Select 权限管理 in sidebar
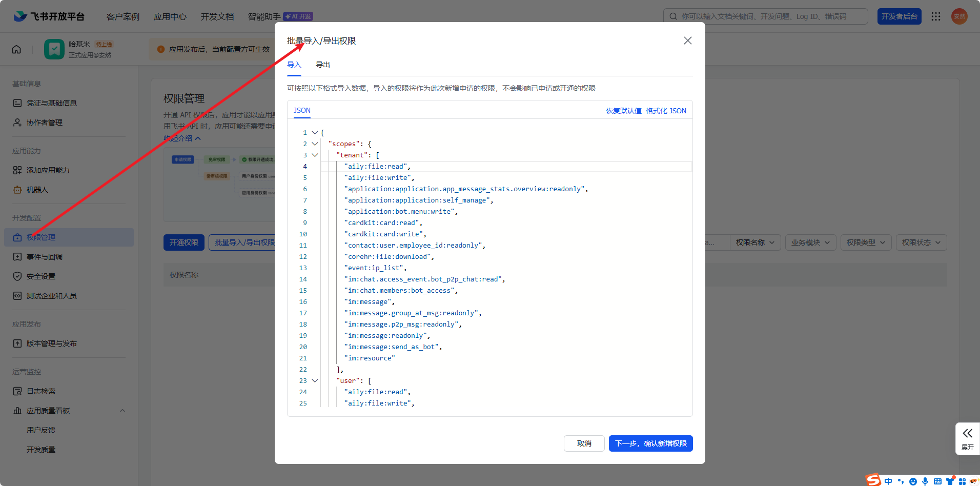Image resolution: width=980 pixels, height=486 pixels. pos(69,237)
